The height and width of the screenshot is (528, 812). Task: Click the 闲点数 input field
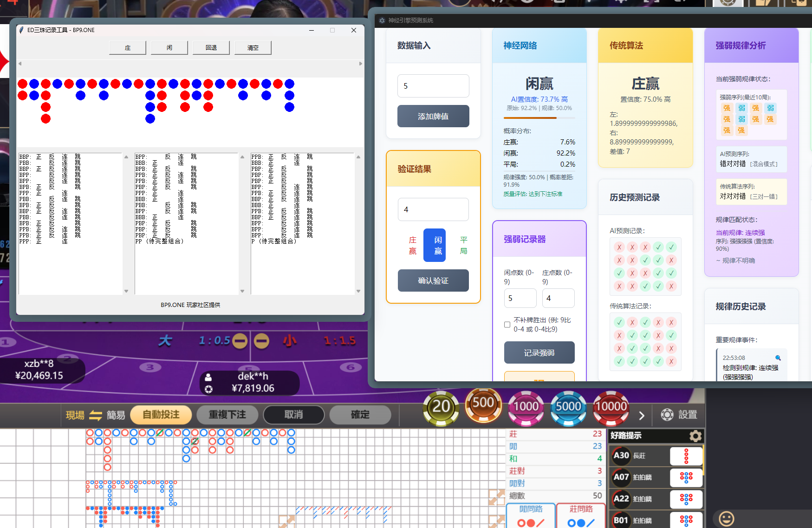point(520,298)
